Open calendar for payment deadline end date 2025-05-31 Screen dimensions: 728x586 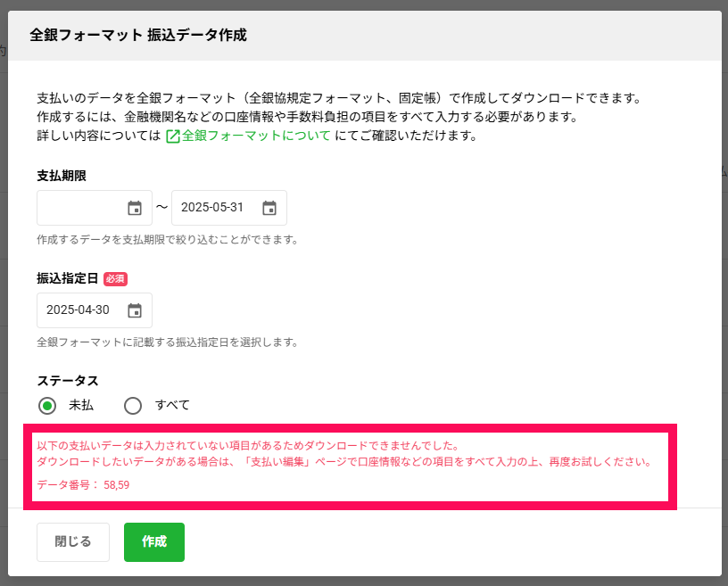pos(269,208)
